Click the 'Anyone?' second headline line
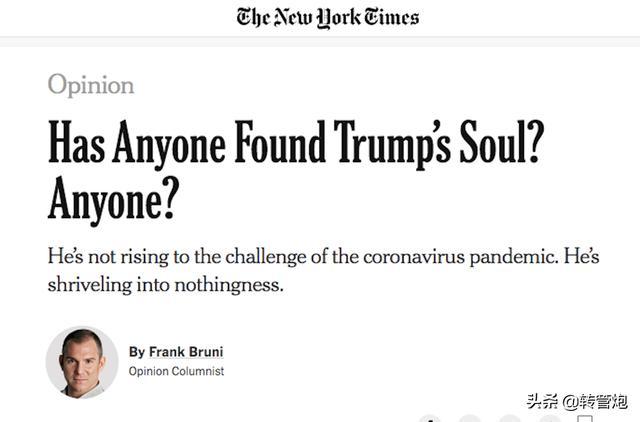The width and height of the screenshot is (640, 422). (114, 200)
